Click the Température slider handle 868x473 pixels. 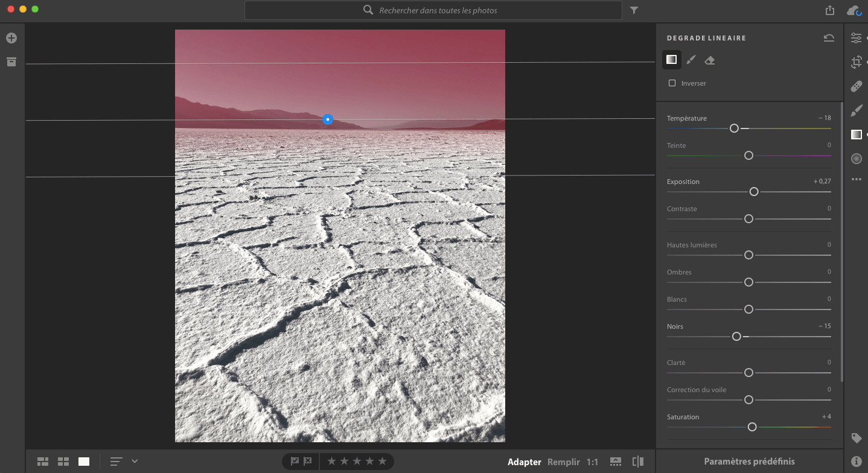pos(734,129)
